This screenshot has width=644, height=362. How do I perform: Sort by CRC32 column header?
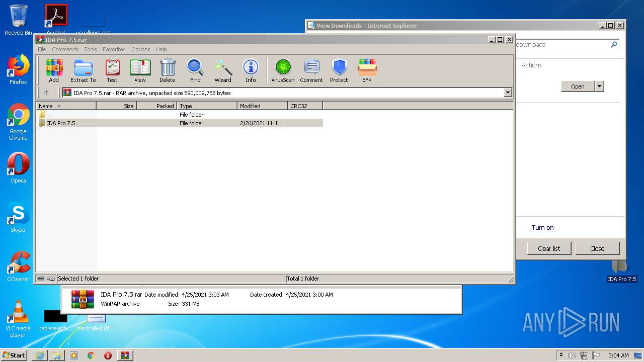(x=305, y=106)
